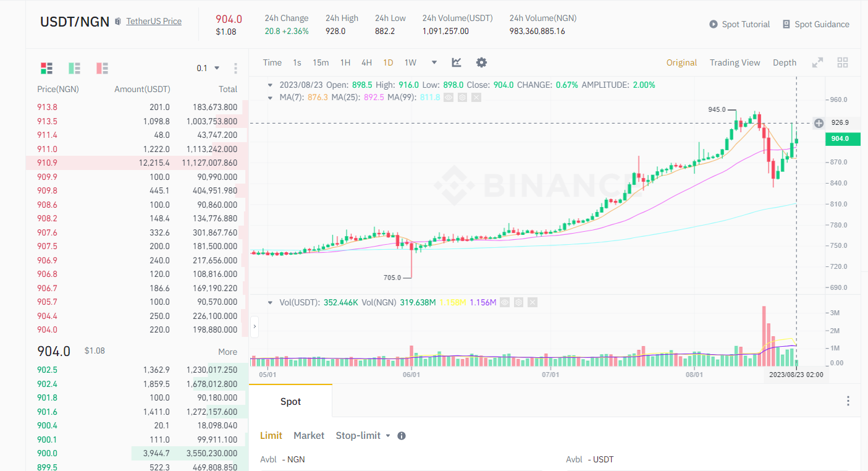Switch to Market order tab
868x471 pixels.
[x=309, y=436]
